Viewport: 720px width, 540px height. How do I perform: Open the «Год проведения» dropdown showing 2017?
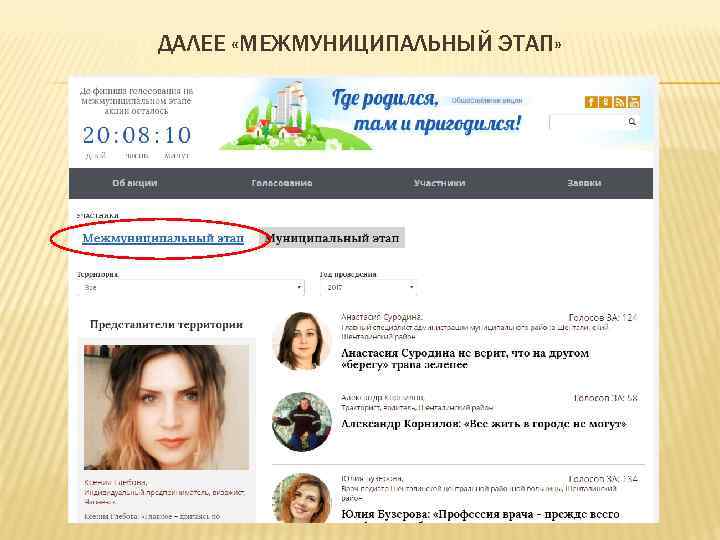(368, 287)
